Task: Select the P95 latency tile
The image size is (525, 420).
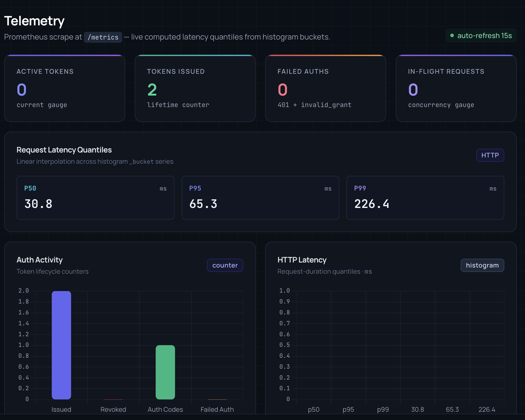Action: [x=260, y=198]
